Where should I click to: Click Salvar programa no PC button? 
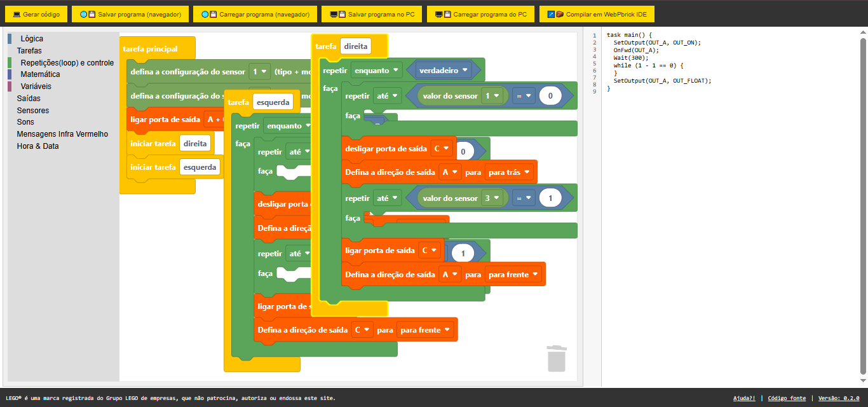tap(372, 14)
